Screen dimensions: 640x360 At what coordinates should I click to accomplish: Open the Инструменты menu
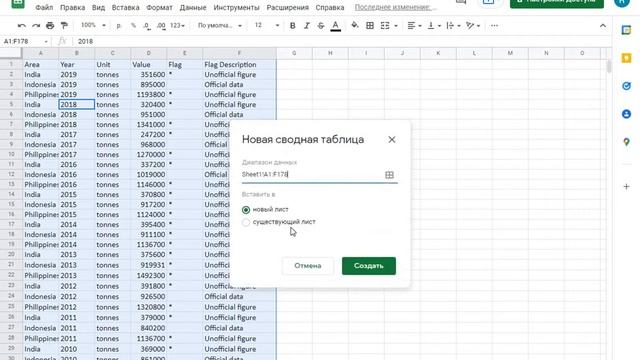236,7
